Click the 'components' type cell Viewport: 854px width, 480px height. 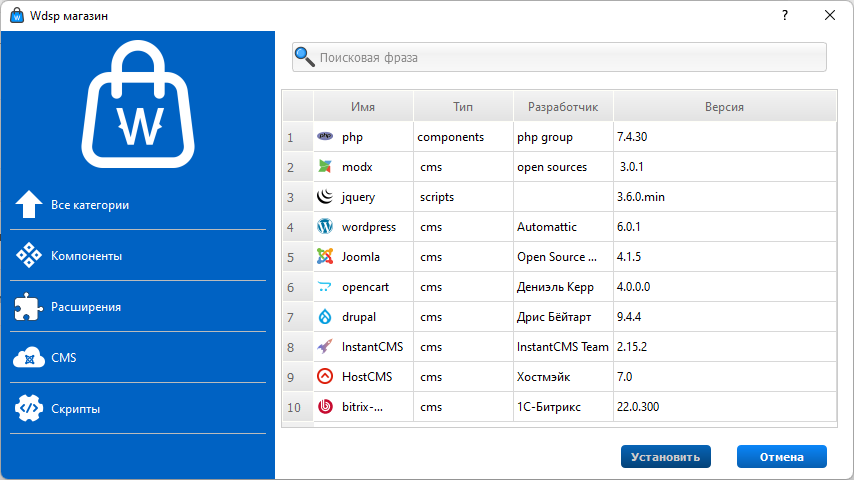463,137
